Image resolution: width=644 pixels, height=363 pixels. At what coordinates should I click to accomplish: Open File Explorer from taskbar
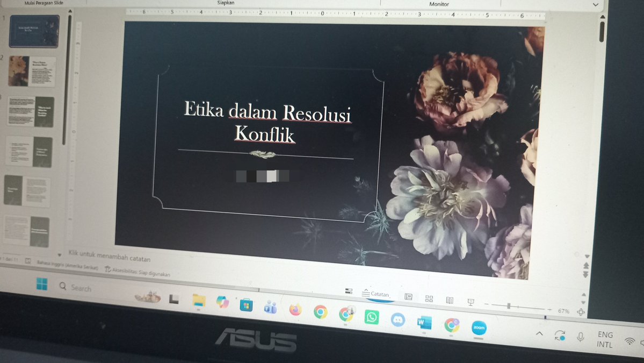[199, 301]
